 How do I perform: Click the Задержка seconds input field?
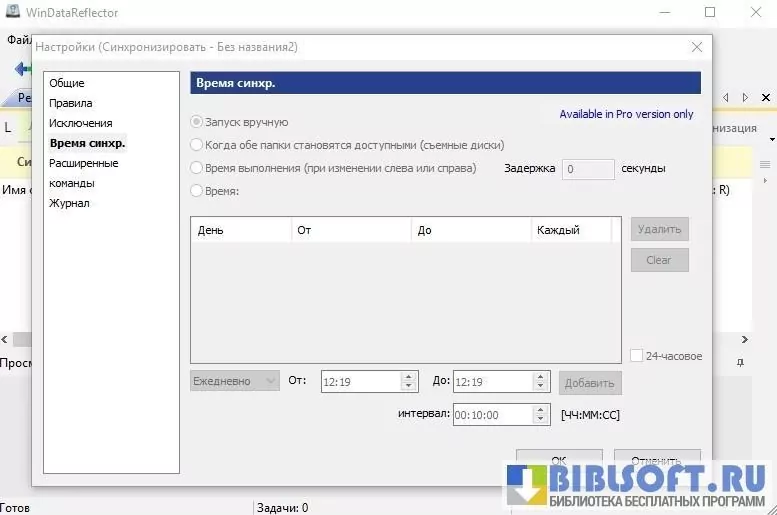[588, 169]
